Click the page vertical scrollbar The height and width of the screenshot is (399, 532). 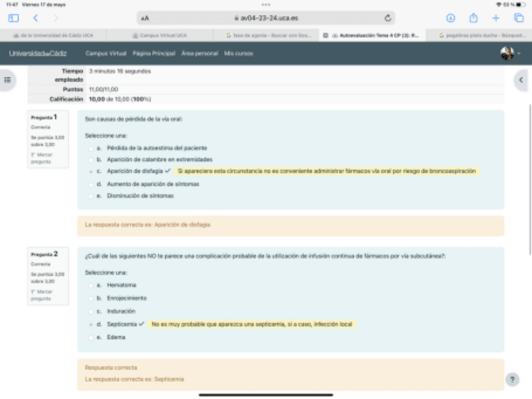click(x=530, y=179)
